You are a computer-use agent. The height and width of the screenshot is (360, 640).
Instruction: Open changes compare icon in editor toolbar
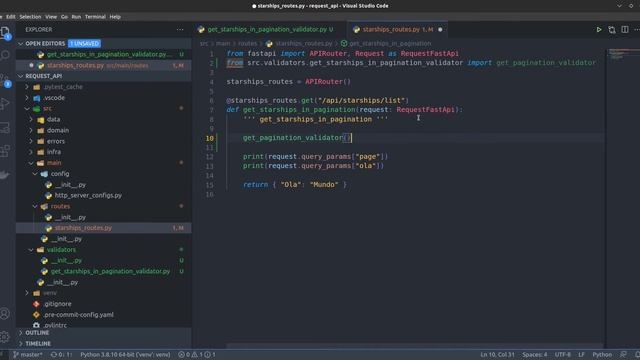(612, 29)
